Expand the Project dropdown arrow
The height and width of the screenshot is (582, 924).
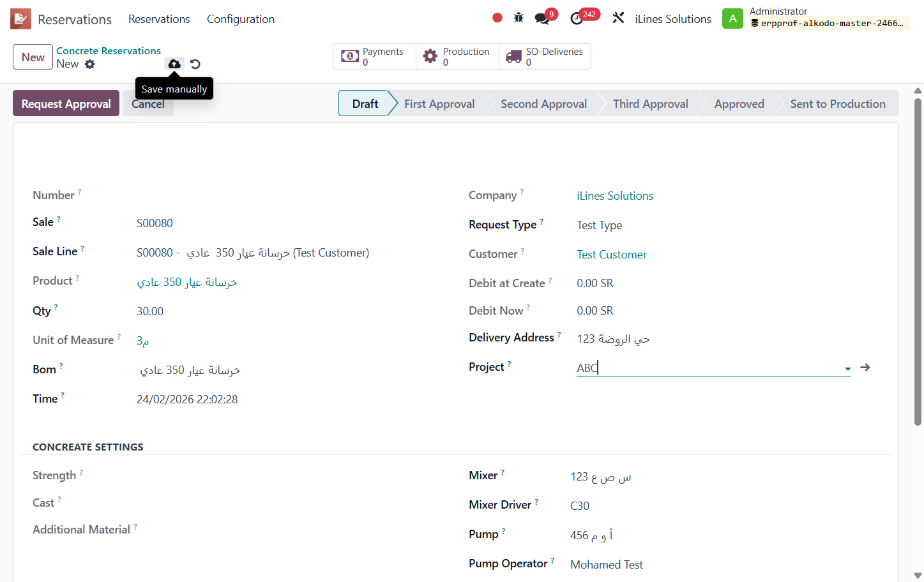click(847, 369)
